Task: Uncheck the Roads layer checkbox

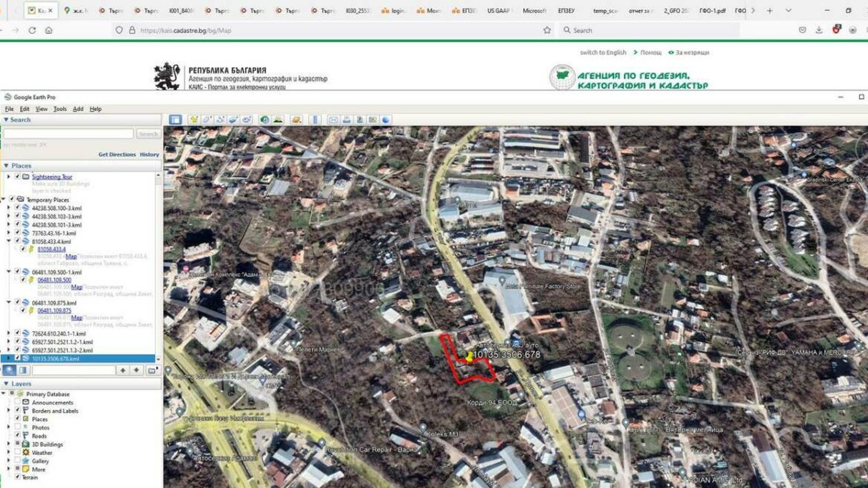Action: 17,436
